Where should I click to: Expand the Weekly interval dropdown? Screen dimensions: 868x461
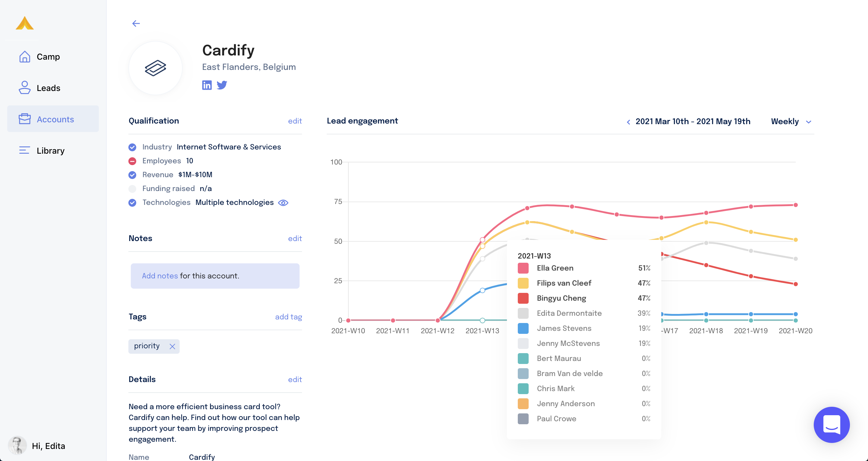pos(791,122)
